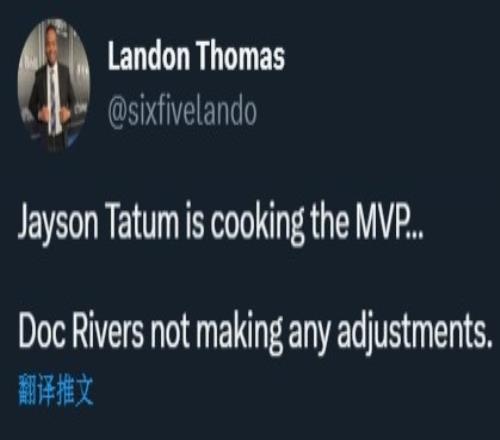Click the word 'cooking' in the tweet
Screen dimensions: 500x440
257,223
